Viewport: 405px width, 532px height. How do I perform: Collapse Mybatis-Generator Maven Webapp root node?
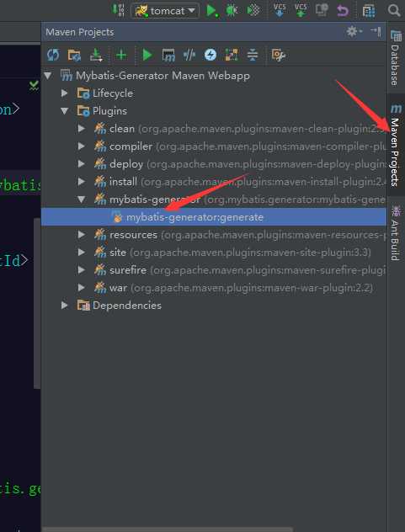pos(48,75)
